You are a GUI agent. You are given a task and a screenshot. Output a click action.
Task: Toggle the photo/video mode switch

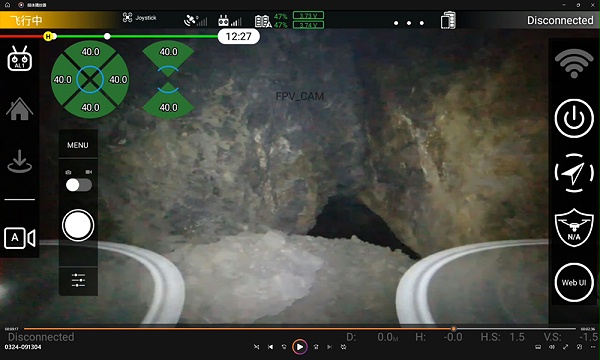pos(79,185)
